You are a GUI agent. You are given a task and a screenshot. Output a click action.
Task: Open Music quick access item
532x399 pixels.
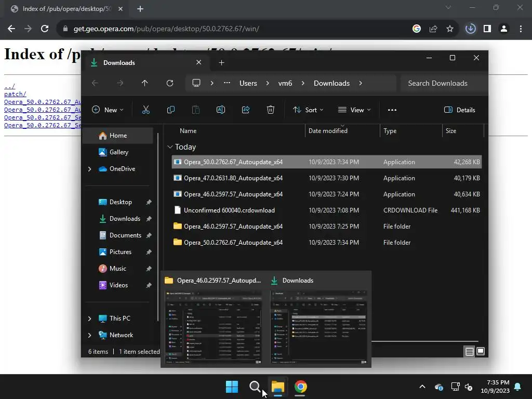pos(117,269)
